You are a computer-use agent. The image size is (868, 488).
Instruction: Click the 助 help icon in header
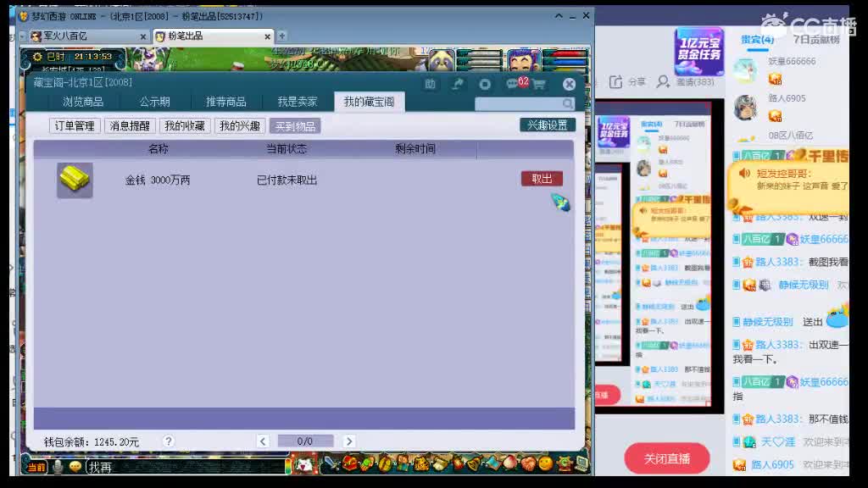[x=430, y=84]
